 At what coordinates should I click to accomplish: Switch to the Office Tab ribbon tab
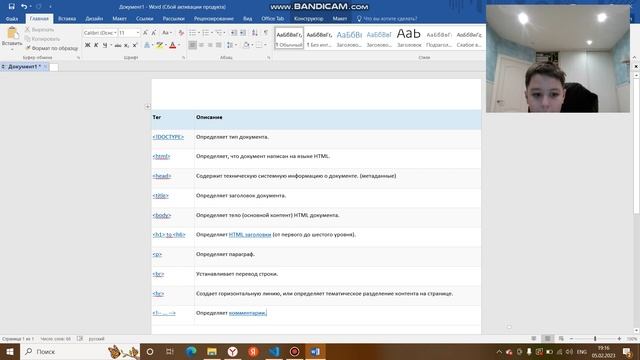(272, 18)
